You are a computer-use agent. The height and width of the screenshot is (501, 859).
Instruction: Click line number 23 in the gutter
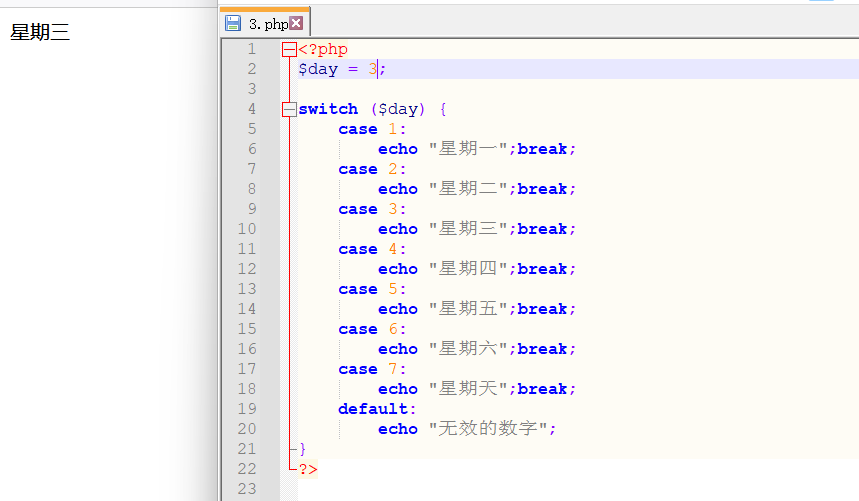click(247, 488)
